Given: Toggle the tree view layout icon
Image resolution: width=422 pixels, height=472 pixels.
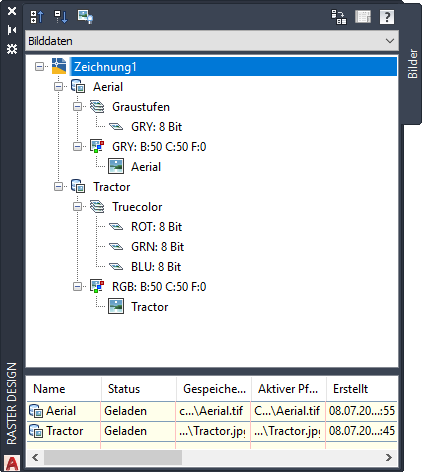Looking at the screenshot, I should [338, 17].
